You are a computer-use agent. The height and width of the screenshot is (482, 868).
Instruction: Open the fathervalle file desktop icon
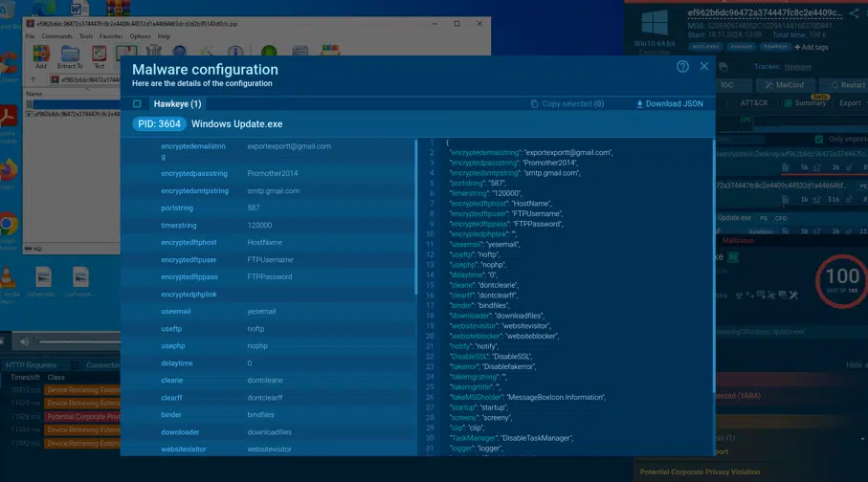43,281
